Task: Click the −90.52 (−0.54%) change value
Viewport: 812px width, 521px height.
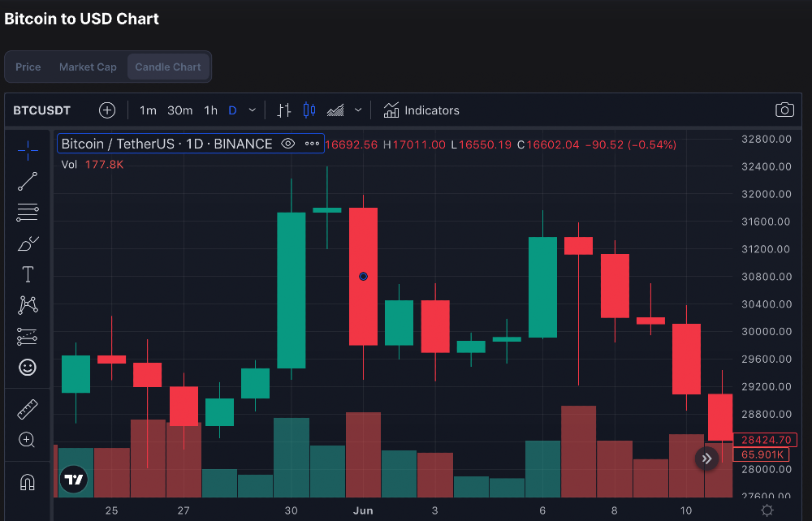Action: [630, 144]
